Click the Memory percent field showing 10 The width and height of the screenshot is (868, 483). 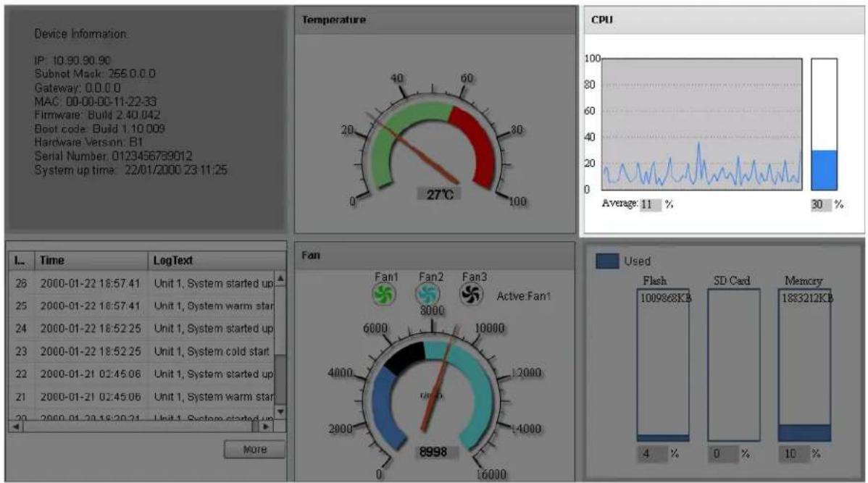coord(794,454)
